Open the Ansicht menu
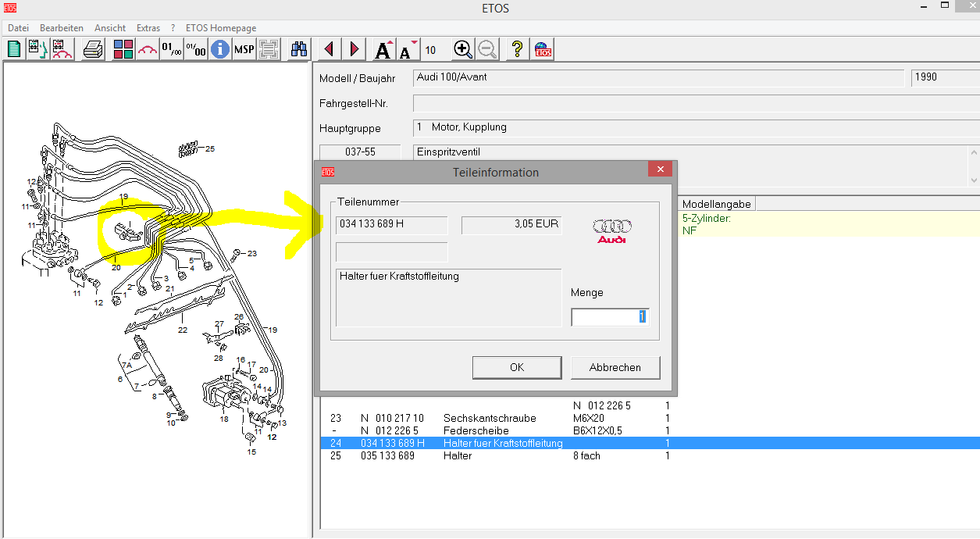The image size is (980, 539). coord(110,28)
